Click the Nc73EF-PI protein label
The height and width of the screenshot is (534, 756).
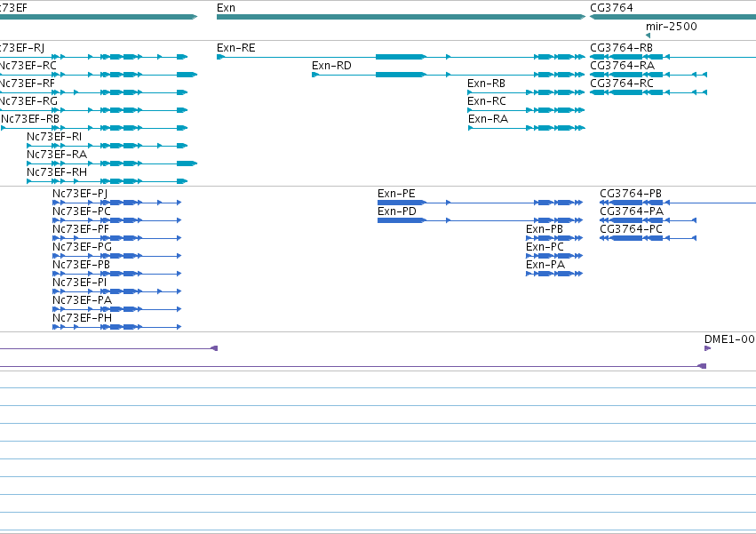(x=80, y=283)
